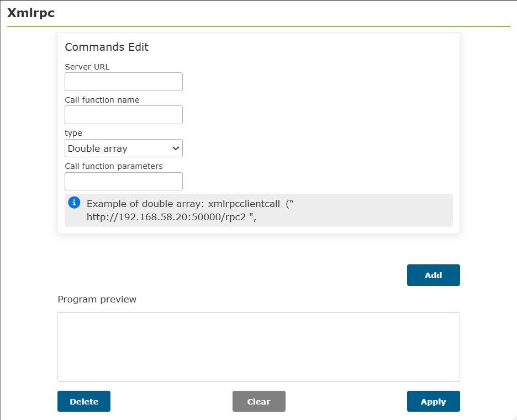517x420 pixels.
Task: Apply the Xmlrpc program
Action: (433, 401)
